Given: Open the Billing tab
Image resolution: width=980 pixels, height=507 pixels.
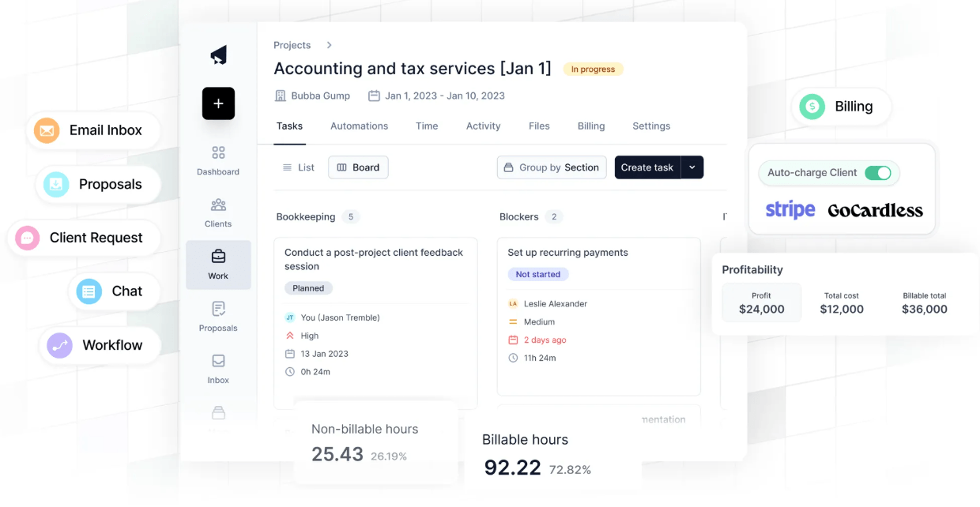Looking at the screenshot, I should (x=591, y=126).
